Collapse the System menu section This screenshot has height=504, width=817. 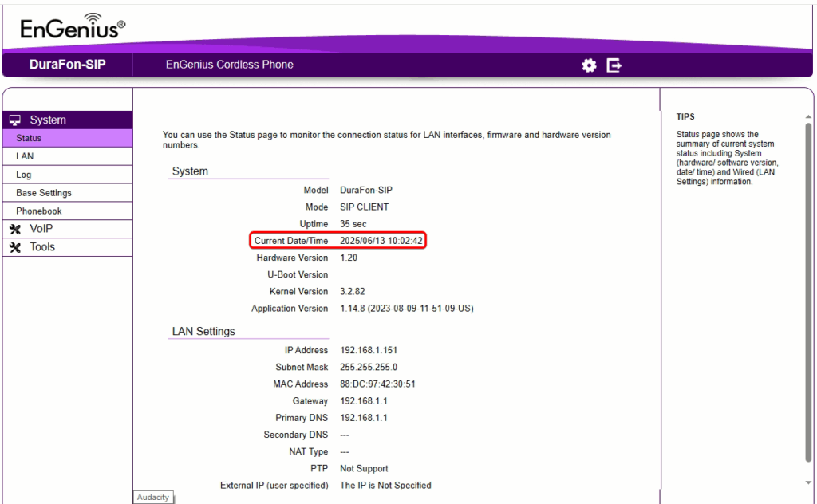[67, 120]
